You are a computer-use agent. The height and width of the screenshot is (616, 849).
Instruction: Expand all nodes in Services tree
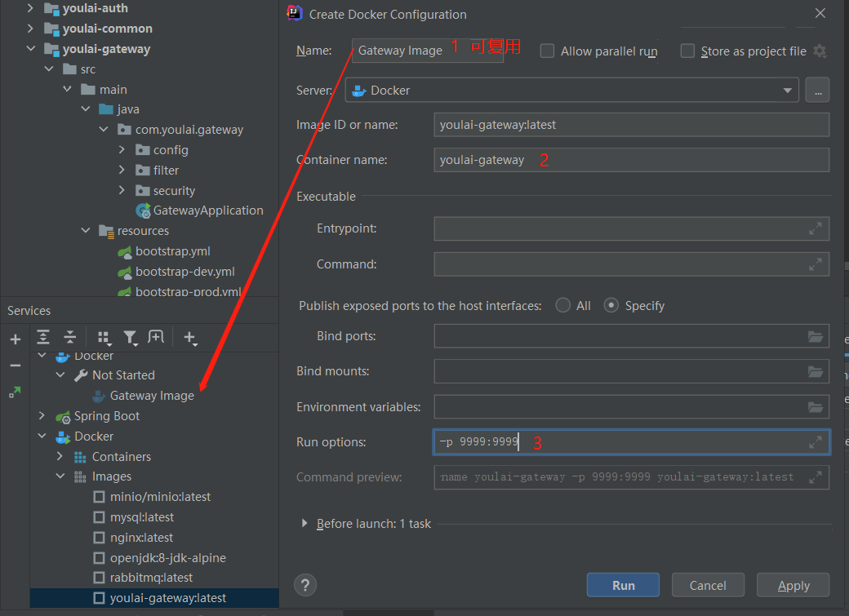pyautogui.click(x=43, y=337)
